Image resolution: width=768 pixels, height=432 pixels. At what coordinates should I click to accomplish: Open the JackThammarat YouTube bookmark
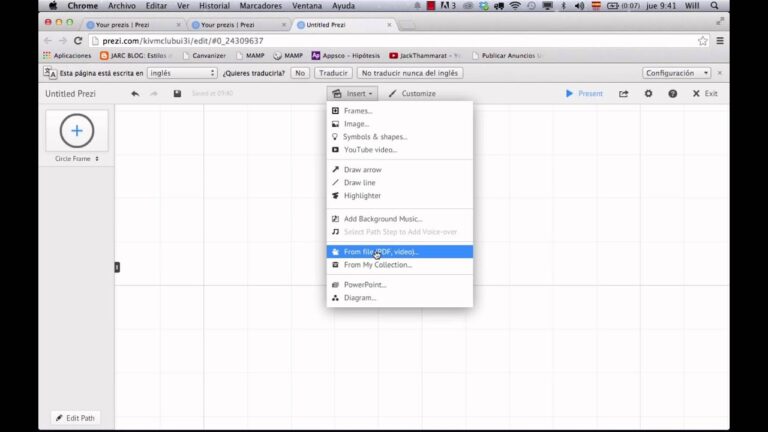(x=424, y=56)
